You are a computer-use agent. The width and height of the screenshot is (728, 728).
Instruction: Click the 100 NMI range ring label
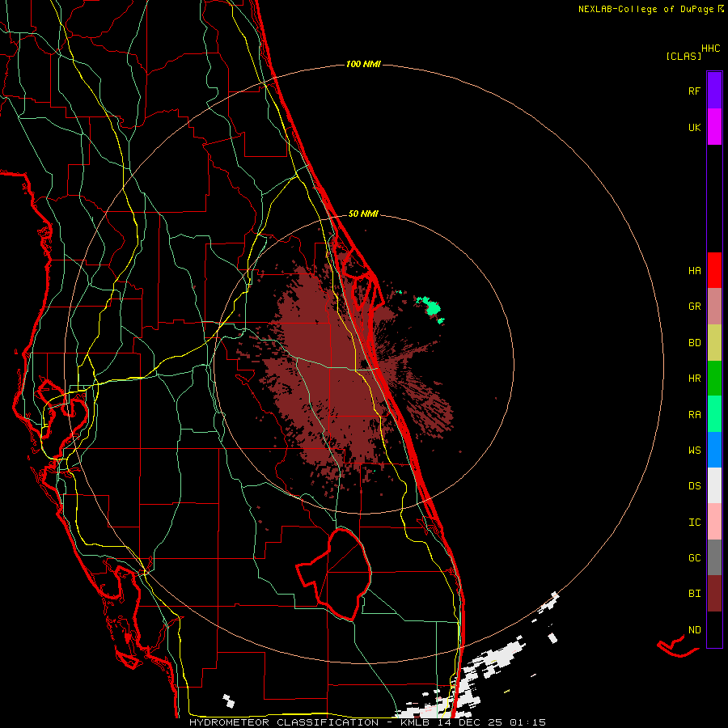(363, 64)
